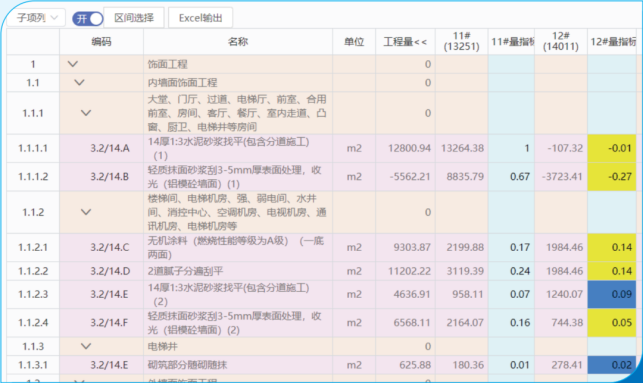Collapse the 电梯井 row chevron

86,346
